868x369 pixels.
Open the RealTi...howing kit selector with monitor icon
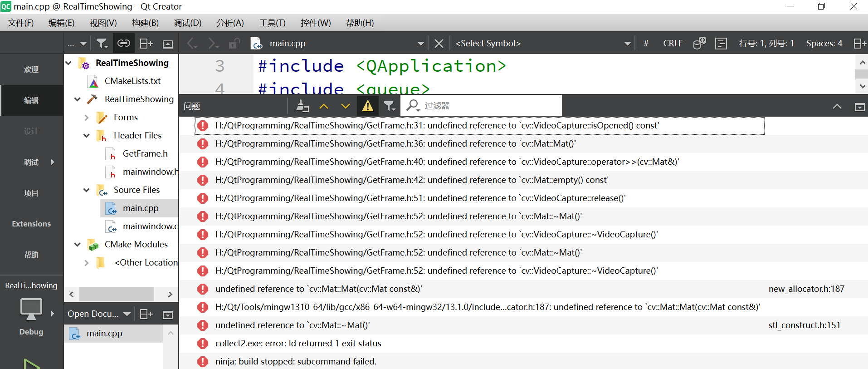coord(31,309)
